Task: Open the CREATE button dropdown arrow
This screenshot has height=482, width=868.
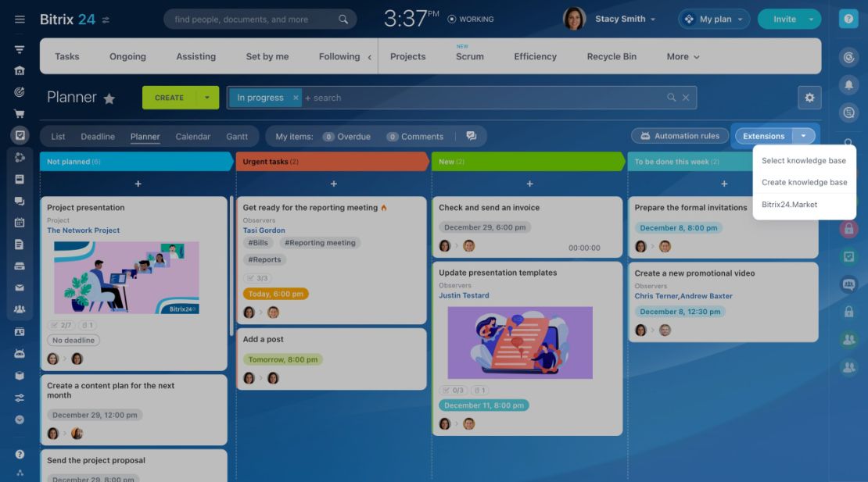Action: [207, 98]
